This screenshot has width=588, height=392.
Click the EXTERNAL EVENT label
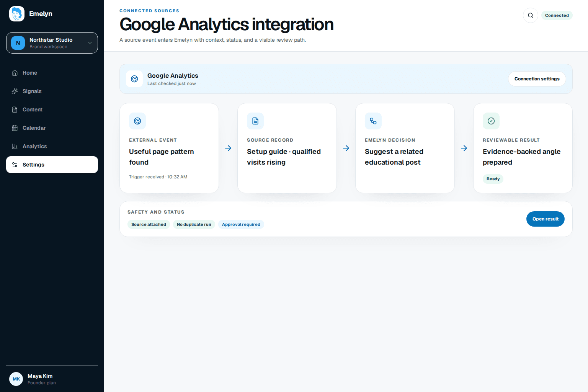(x=153, y=140)
